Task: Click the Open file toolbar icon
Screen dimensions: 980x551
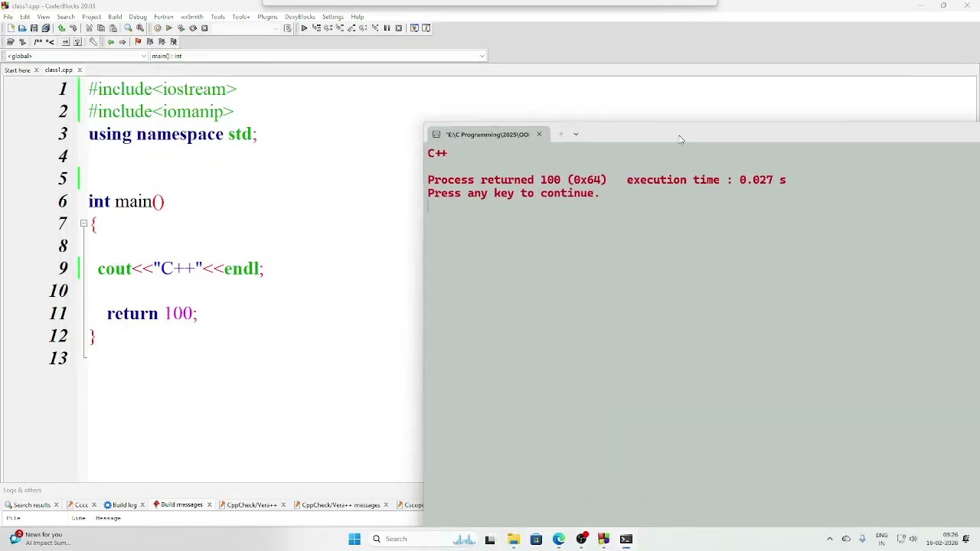Action: (x=22, y=28)
